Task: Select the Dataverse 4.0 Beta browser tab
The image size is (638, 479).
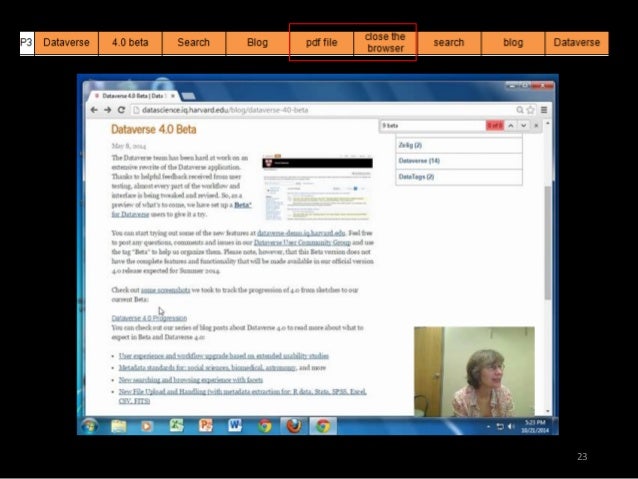Action: [x=133, y=96]
